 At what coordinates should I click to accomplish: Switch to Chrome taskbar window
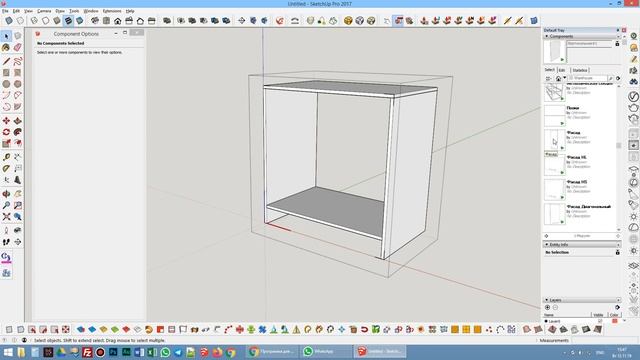(273, 351)
